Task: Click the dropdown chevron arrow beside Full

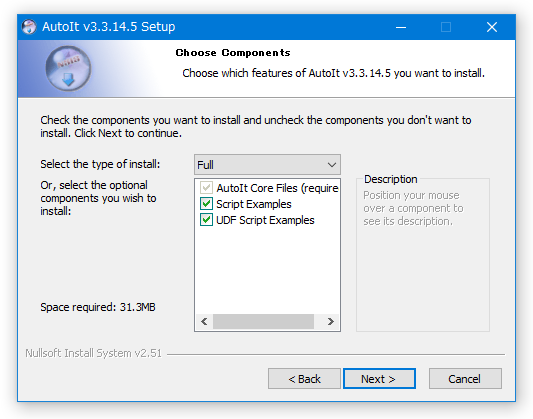Action: pyautogui.click(x=332, y=165)
